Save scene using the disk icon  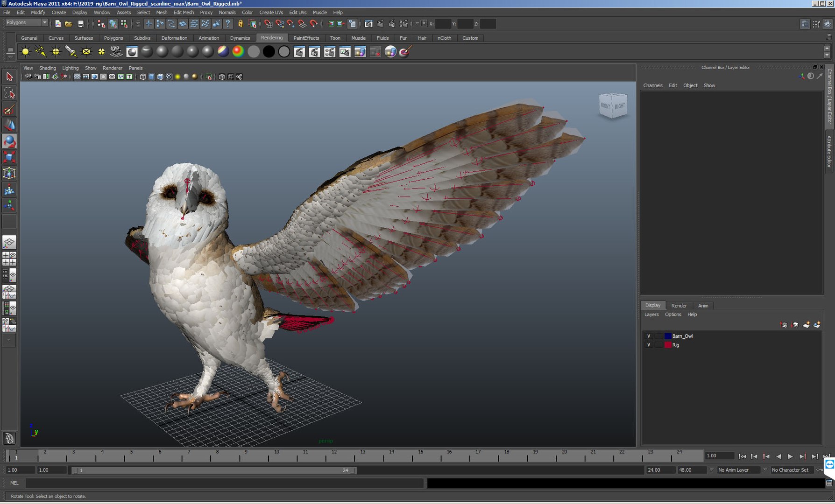tap(80, 24)
